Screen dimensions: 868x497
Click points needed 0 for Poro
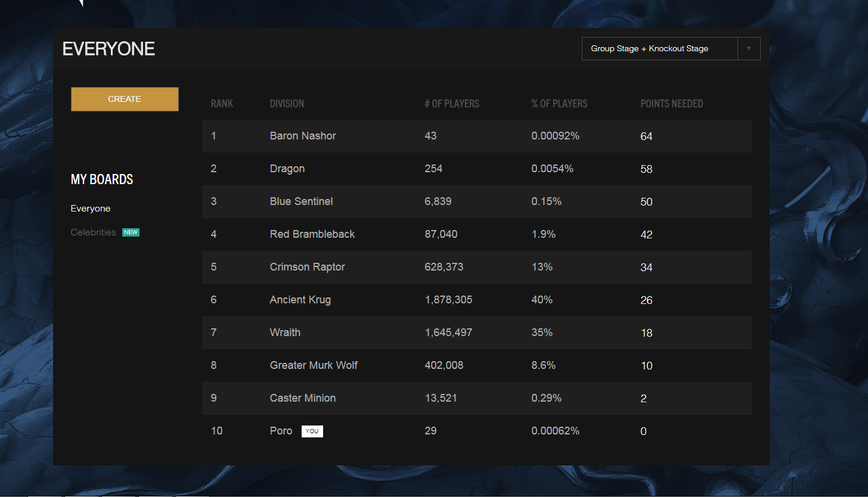coord(643,431)
